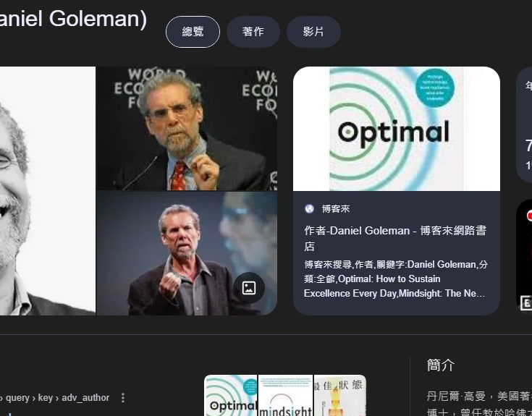Select small Optimal book thumbnail
This screenshot has width=532, height=416.
[231, 395]
